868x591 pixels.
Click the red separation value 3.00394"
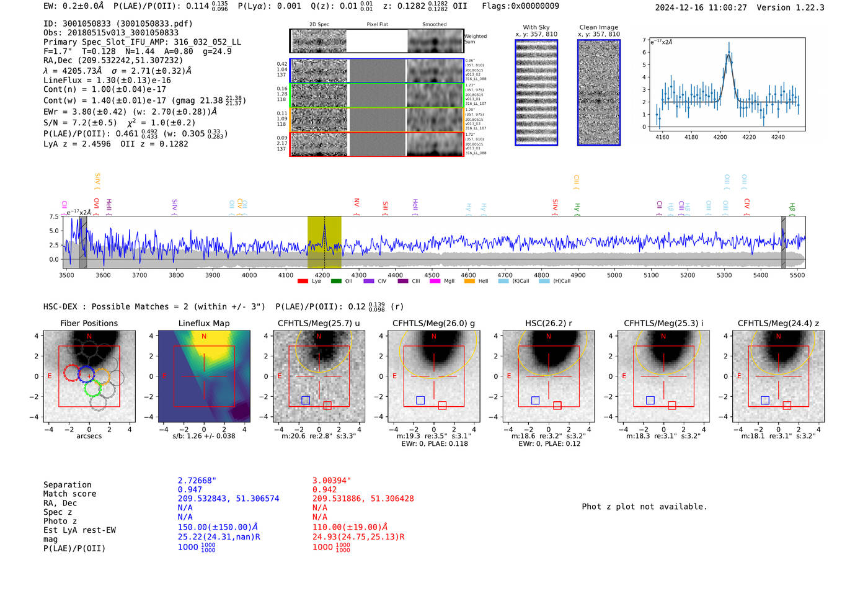[x=332, y=481]
